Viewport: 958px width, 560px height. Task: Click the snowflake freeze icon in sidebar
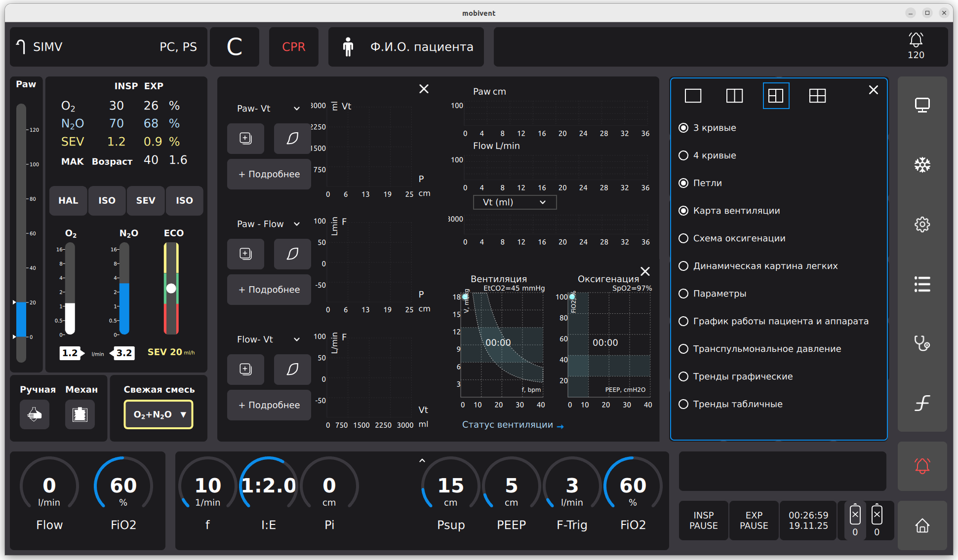[x=922, y=165]
